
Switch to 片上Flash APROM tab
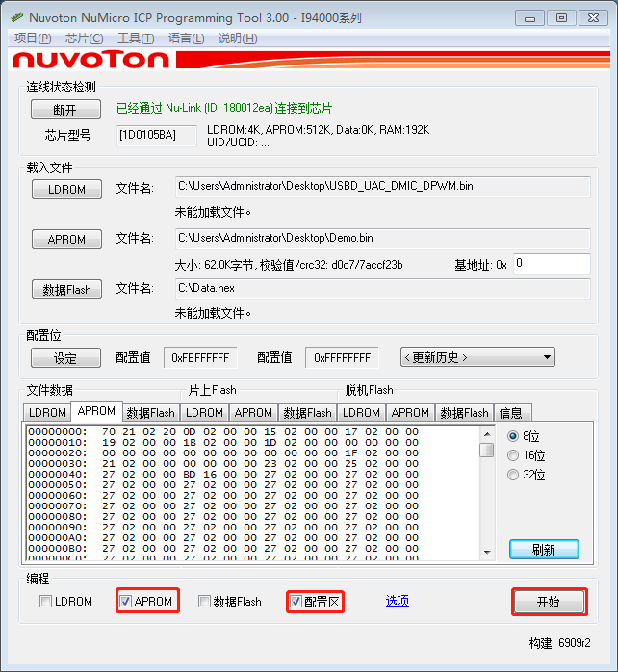point(253,413)
